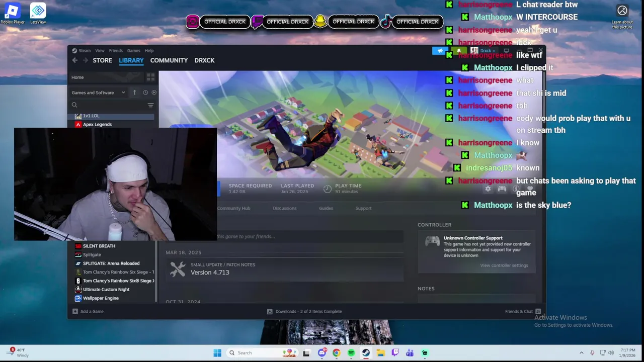Open the LetsView desktop shortcut
The image size is (644, 362).
click(38, 14)
